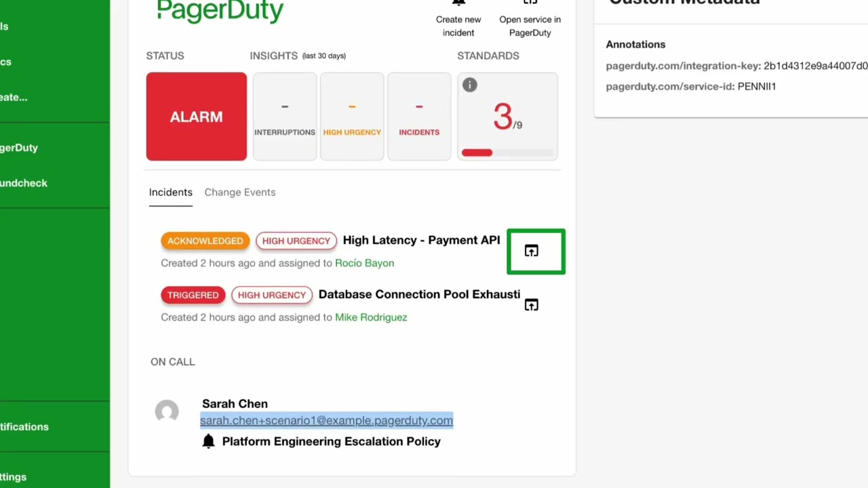Switch to the Change Events tab

tap(240, 192)
